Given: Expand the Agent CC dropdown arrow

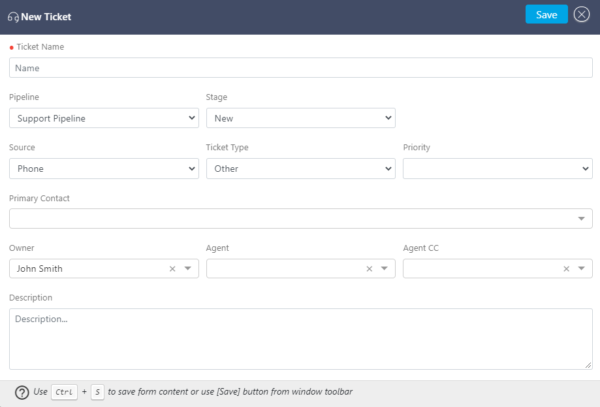Looking at the screenshot, I should [x=581, y=269].
